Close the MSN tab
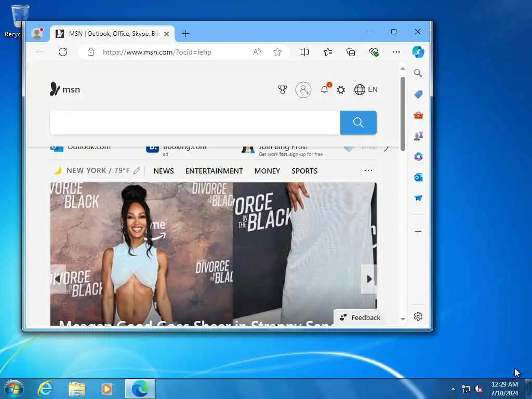532x399 pixels. click(x=166, y=34)
